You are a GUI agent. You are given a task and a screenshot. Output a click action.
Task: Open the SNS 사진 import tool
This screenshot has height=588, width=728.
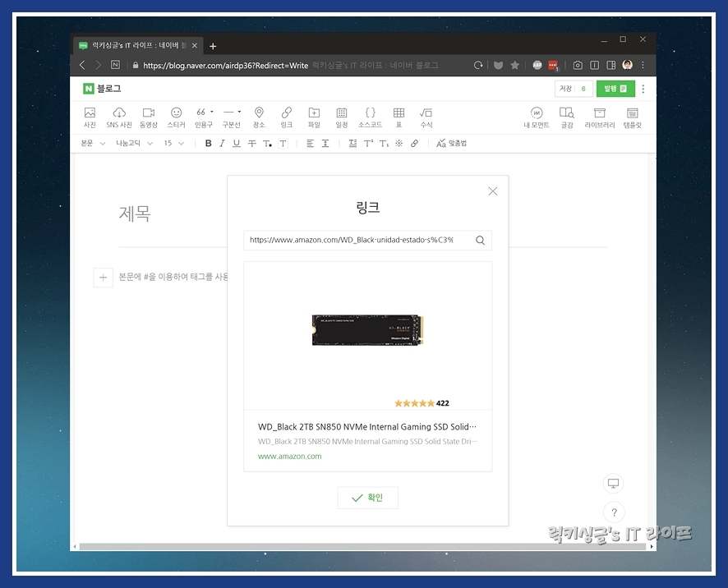click(x=119, y=117)
